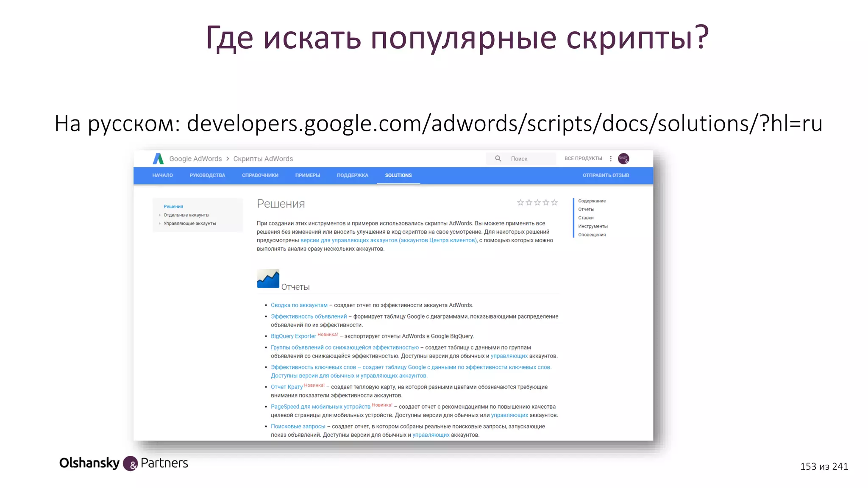Screen dimensions: 868x488
Task: Click the slide counter 153 из 241
Action: 824,466
